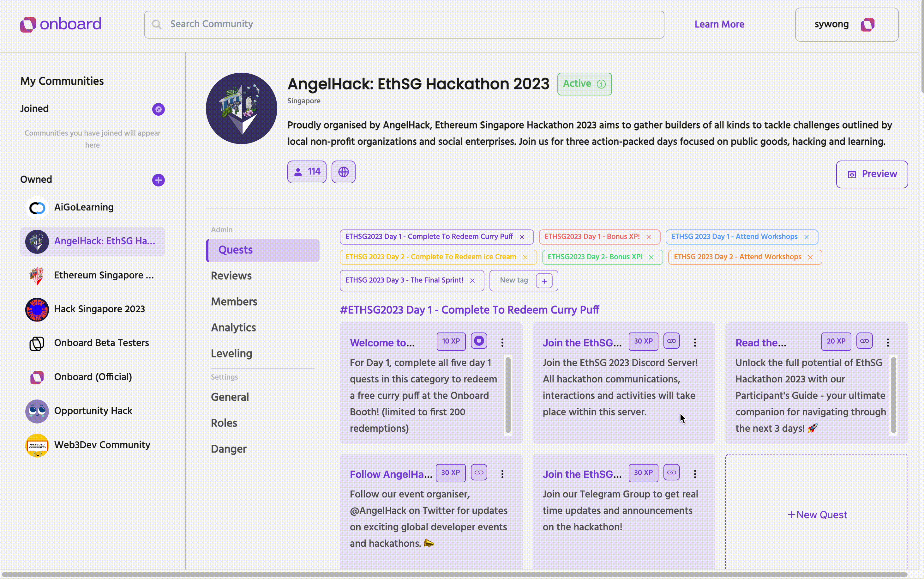Click the Onboard icon on Welcome to quest
Image resolution: width=924 pixels, height=579 pixels.
pyautogui.click(x=479, y=341)
